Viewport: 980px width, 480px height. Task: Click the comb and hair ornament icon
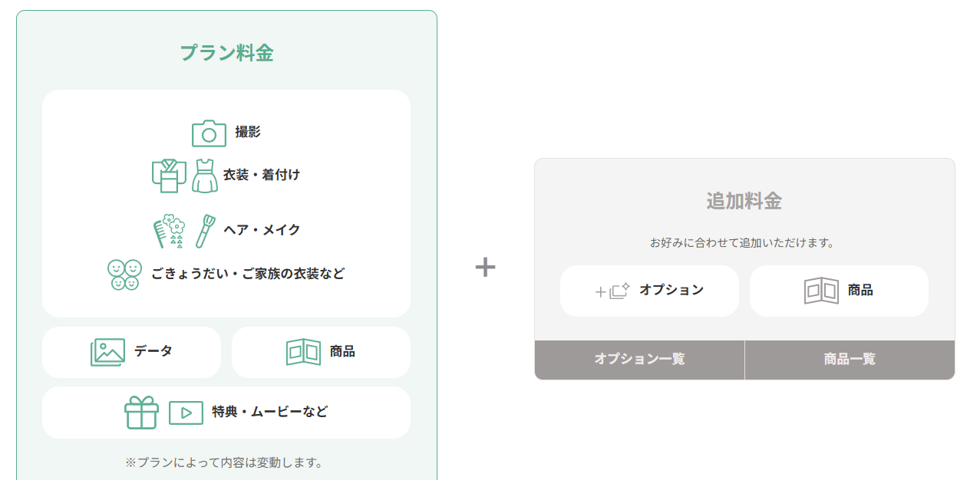pyautogui.click(x=170, y=230)
